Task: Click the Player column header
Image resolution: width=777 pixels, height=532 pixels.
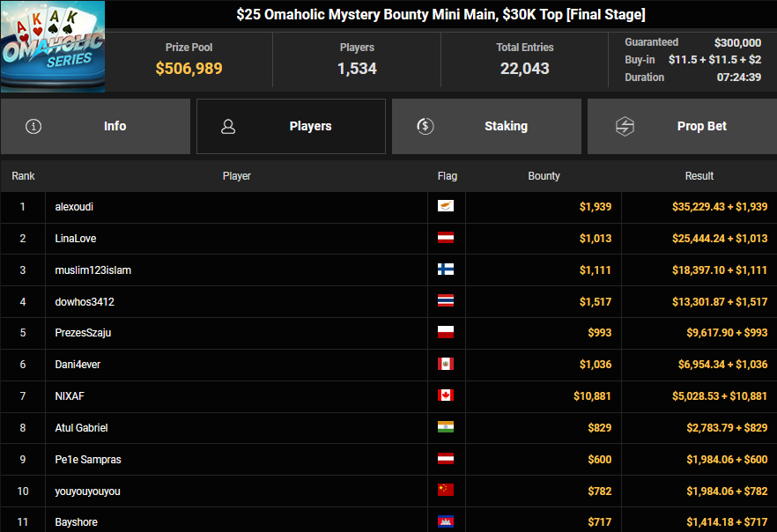Action: tap(236, 176)
